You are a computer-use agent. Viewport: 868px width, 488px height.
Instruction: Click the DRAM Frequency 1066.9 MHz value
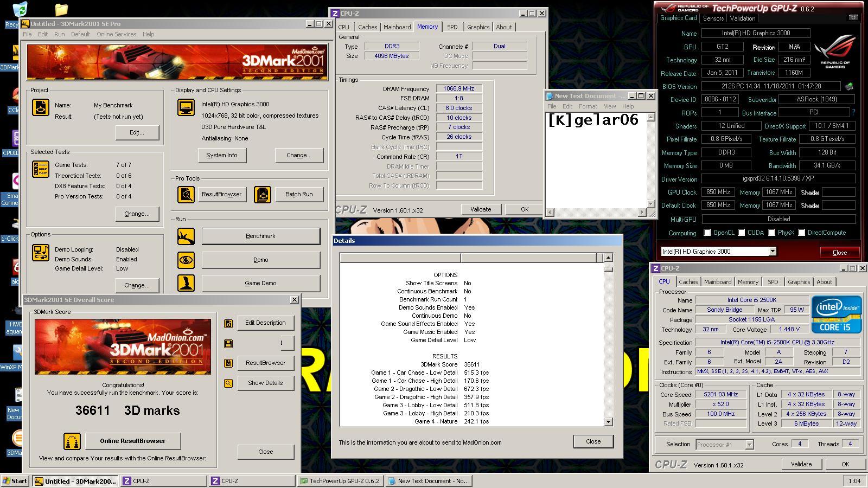pyautogui.click(x=459, y=89)
